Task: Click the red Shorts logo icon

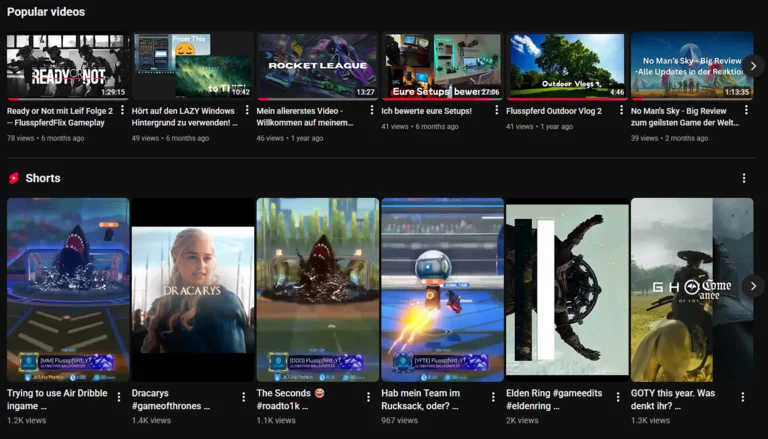Action: 14,178
